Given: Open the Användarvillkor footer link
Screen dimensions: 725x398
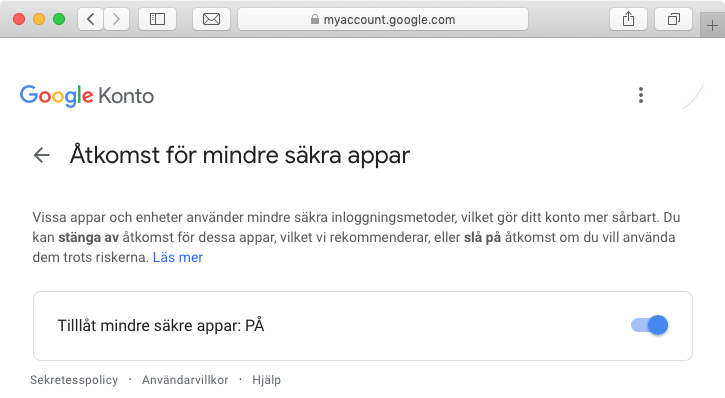Looking at the screenshot, I should [x=185, y=380].
